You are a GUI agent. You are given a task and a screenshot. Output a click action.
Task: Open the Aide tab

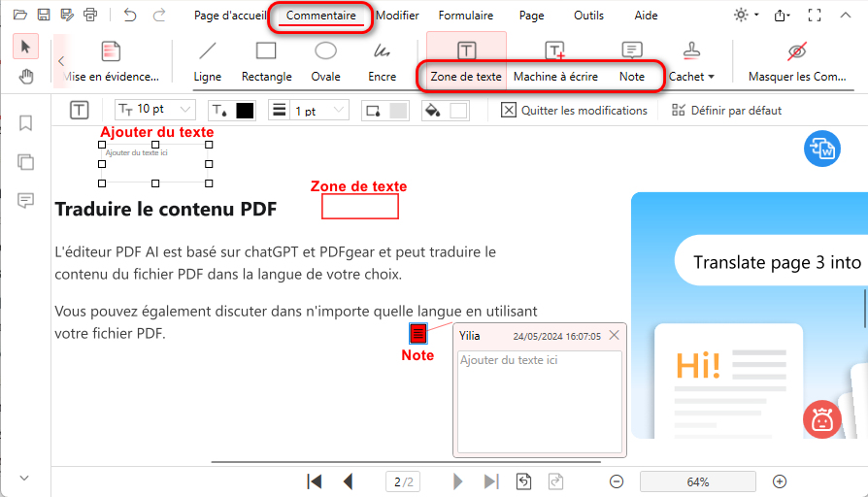[646, 16]
